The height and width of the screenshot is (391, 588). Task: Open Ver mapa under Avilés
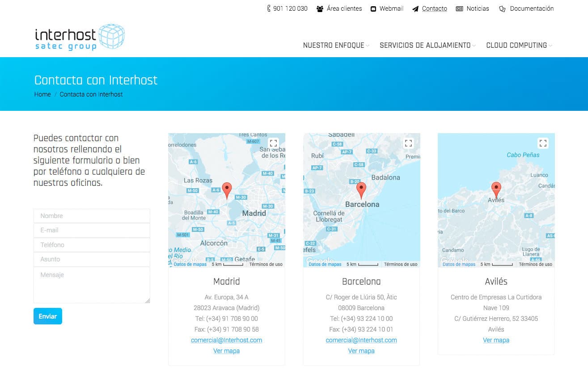point(496,340)
